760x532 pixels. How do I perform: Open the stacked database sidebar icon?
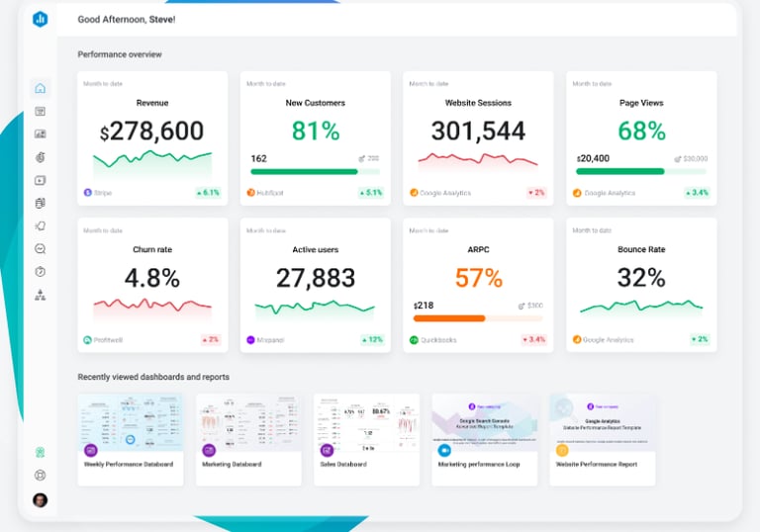tap(41, 203)
